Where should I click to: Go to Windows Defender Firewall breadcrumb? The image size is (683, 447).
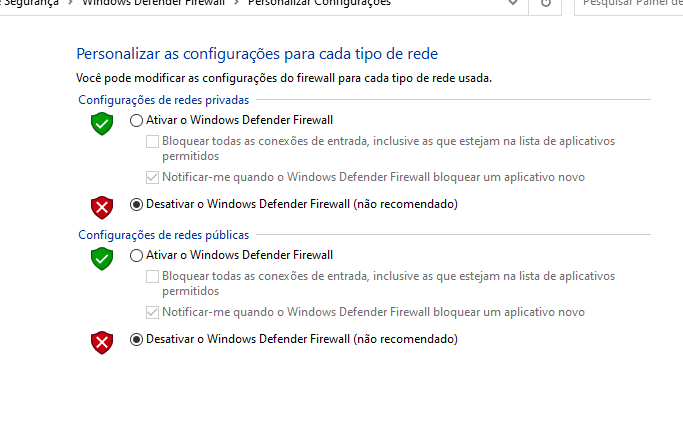(154, 3)
